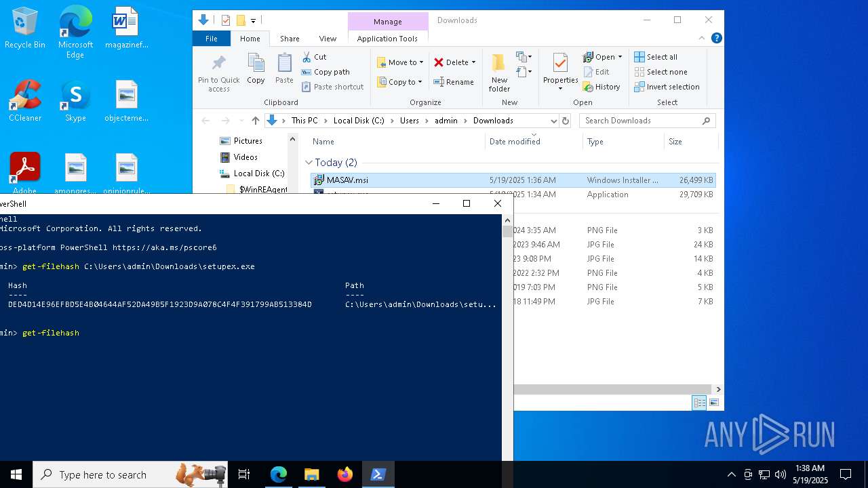This screenshot has width=868, height=488.
Task: Click the Search Downloads field
Action: pos(647,121)
